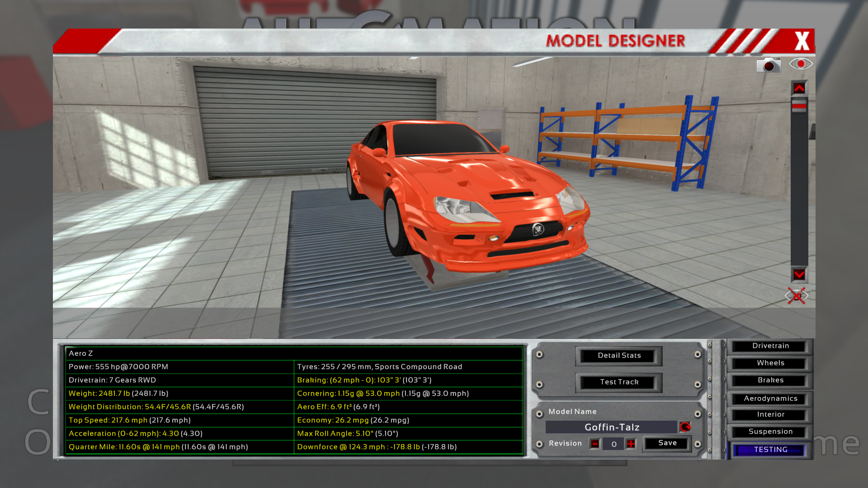Viewport: 868px width, 488px height.
Task: Open the Suspension tab
Action: pos(770,432)
